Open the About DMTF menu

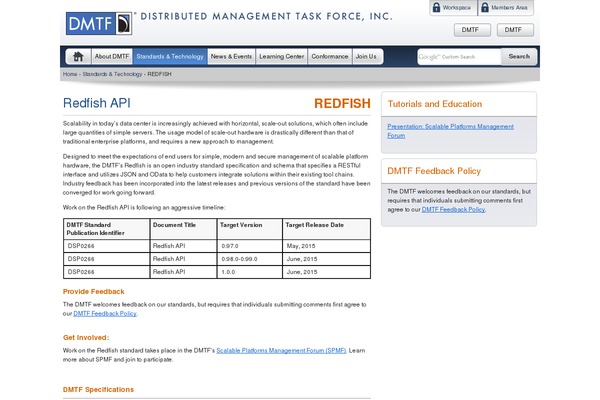pos(112,57)
